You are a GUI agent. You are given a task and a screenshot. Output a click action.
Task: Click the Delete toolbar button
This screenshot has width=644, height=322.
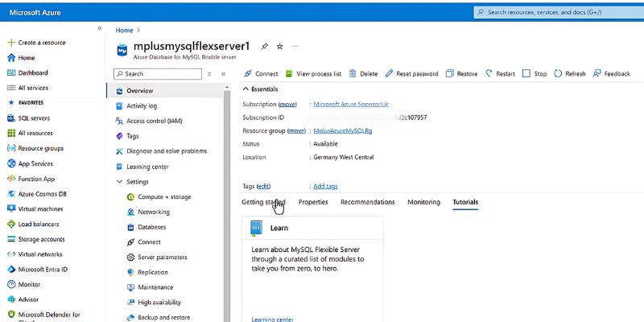click(x=364, y=74)
